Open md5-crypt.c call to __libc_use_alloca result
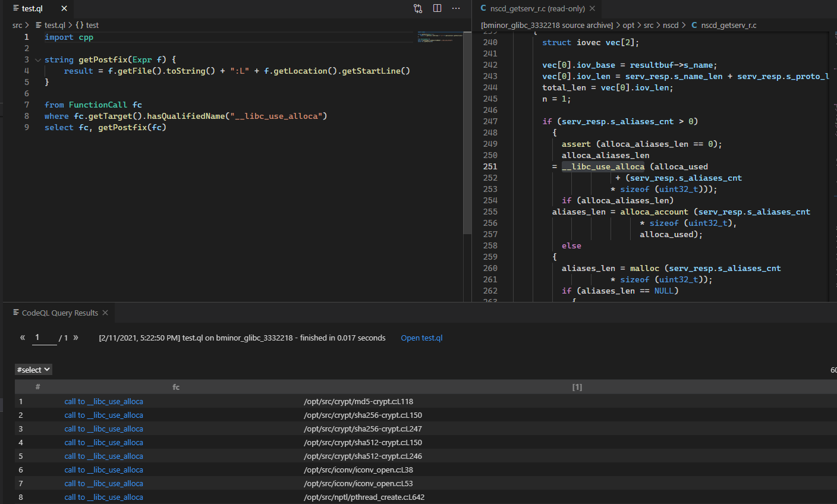 (103, 402)
